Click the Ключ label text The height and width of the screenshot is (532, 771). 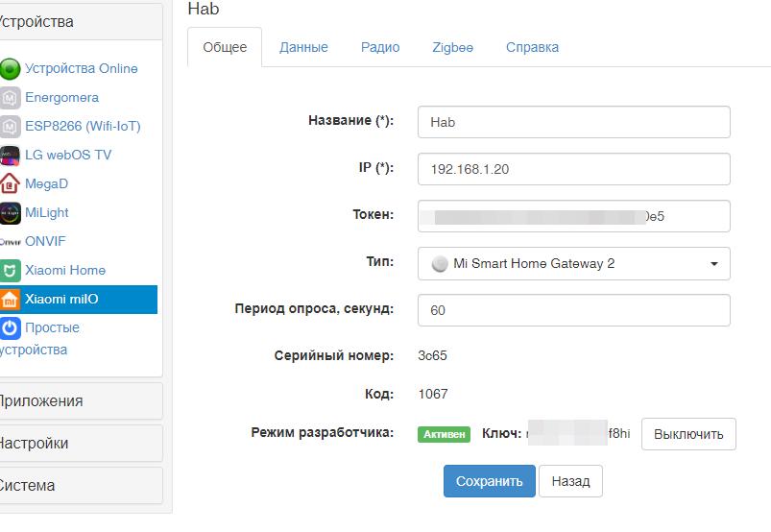(501, 433)
